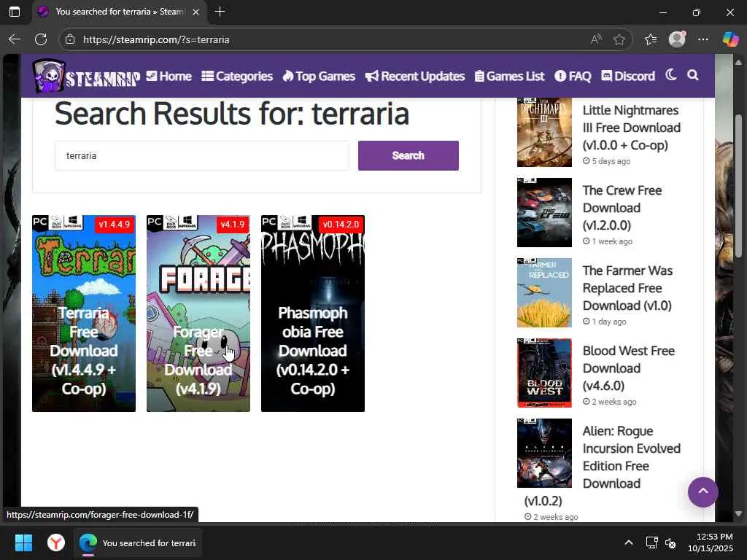The image size is (747, 560).
Task: Open the site search magnifier icon
Action: pyautogui.click(x=693, y=75)
